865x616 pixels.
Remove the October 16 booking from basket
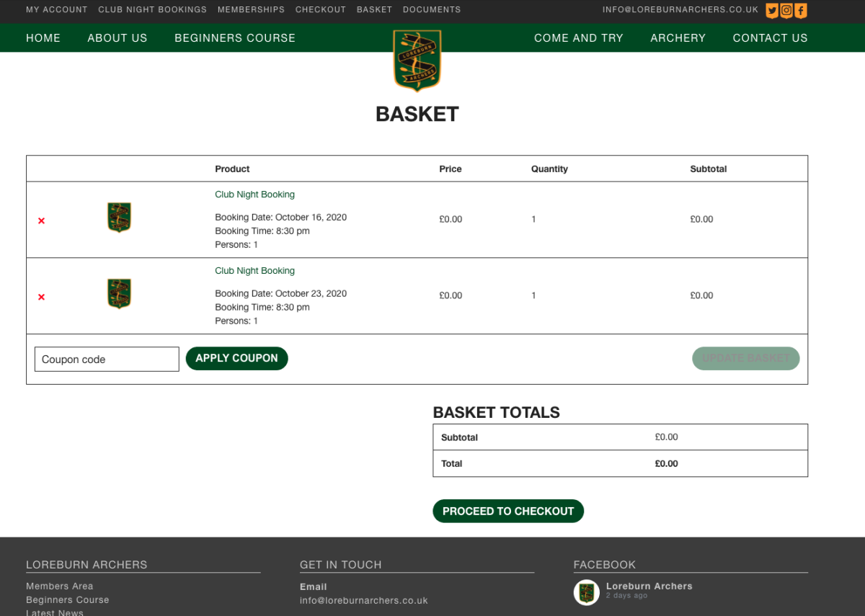click(x=41, y=220)
